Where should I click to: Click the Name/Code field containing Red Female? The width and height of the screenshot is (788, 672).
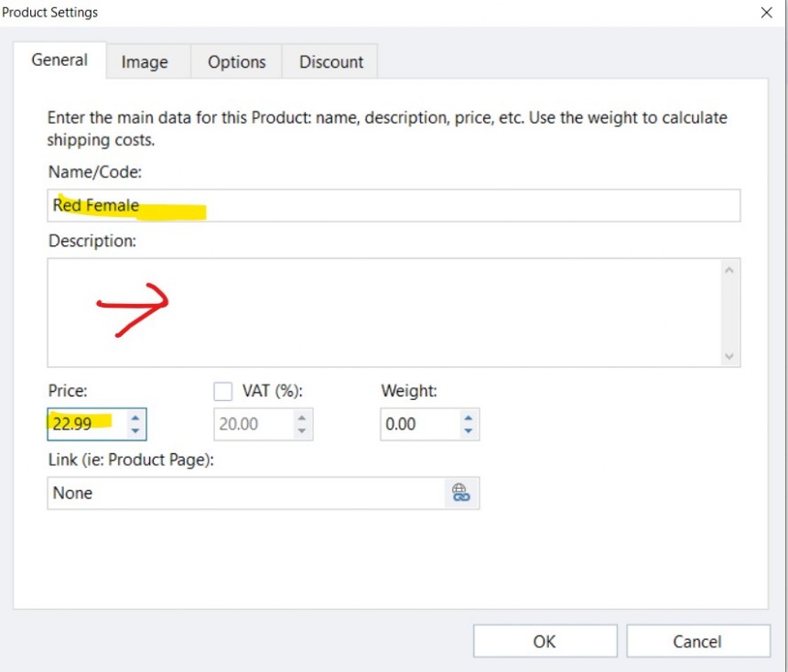click(x=394, y=206)
